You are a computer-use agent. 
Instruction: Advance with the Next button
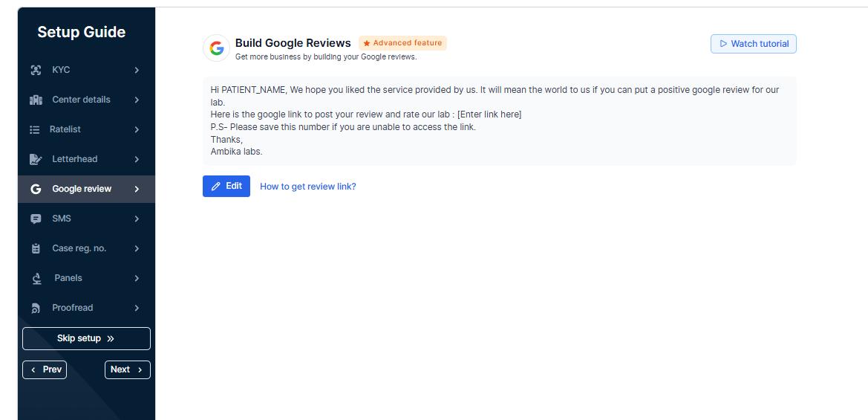point(127,369)
